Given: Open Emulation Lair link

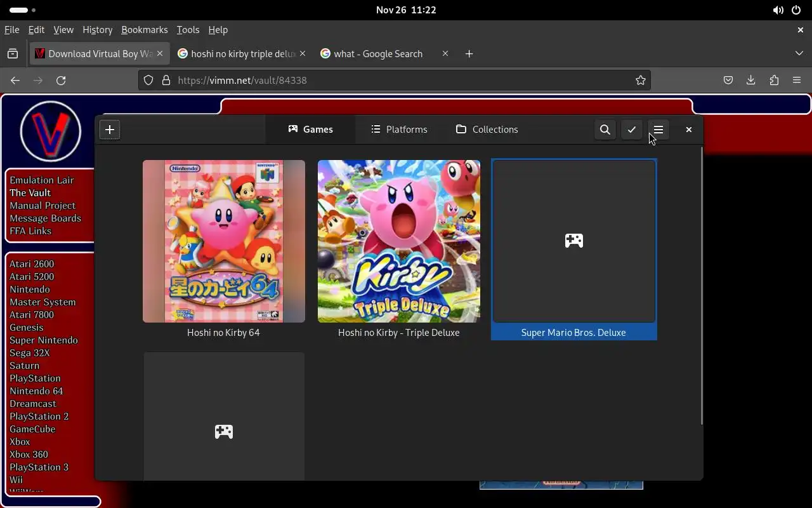Looking at the screenshot, I should click(42, 180).
